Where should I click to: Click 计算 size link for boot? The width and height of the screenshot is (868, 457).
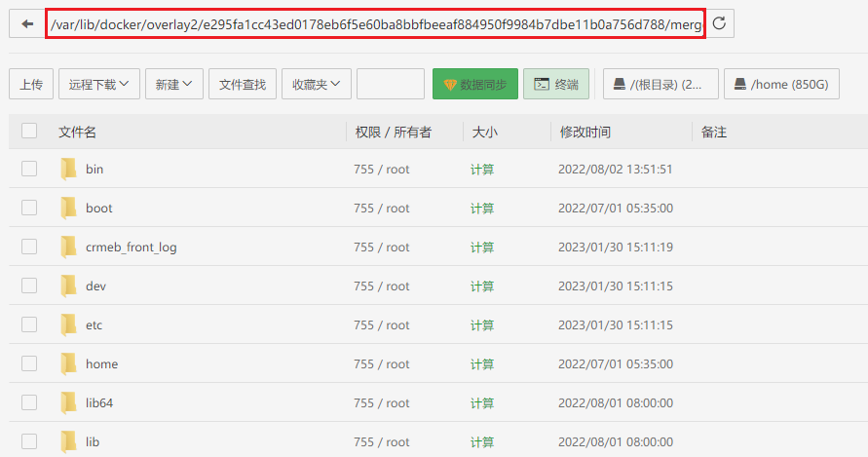pyautogui.click(x=482, y=209)
